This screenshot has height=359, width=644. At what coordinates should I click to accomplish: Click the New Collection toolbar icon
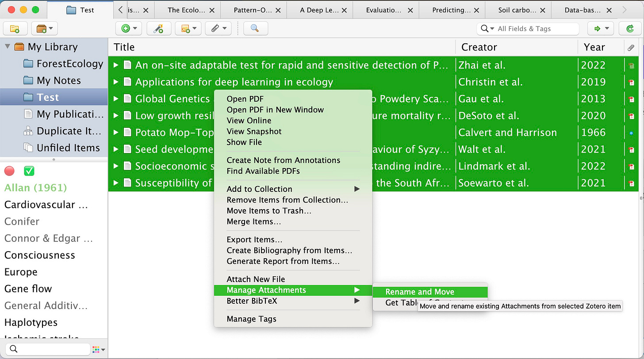click(x=15, y=29)
